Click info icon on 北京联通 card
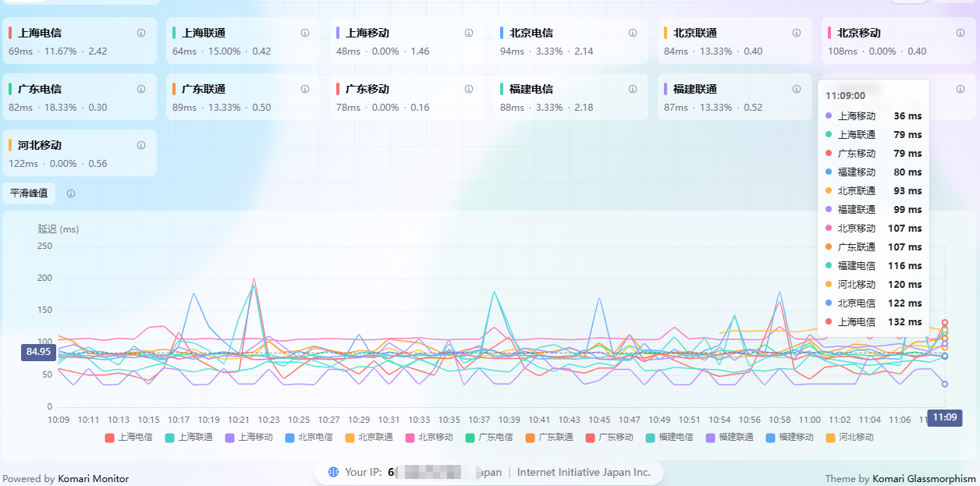980x486 pixels. [x=797, y=33]
